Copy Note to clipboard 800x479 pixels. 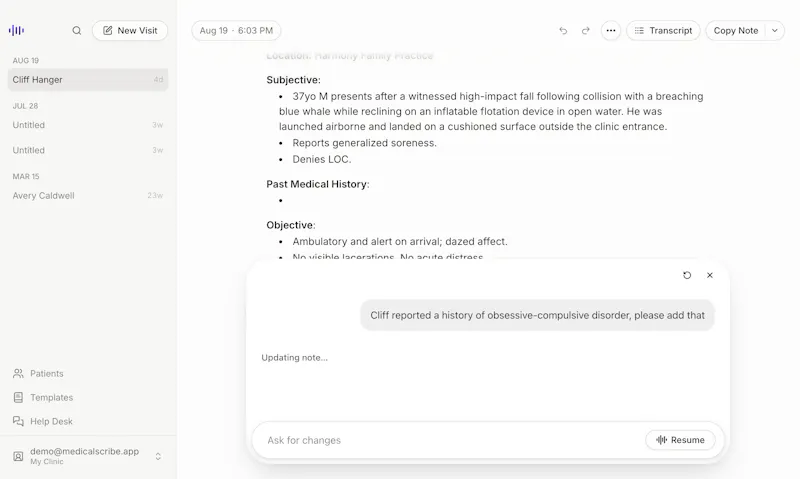[x=736, y=31]
